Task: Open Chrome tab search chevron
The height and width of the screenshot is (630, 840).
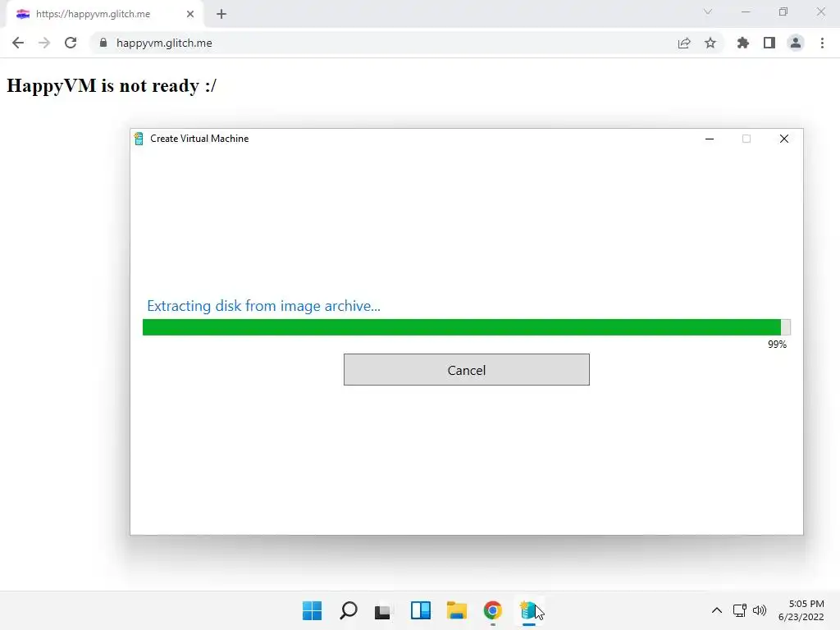Action: 708,11
